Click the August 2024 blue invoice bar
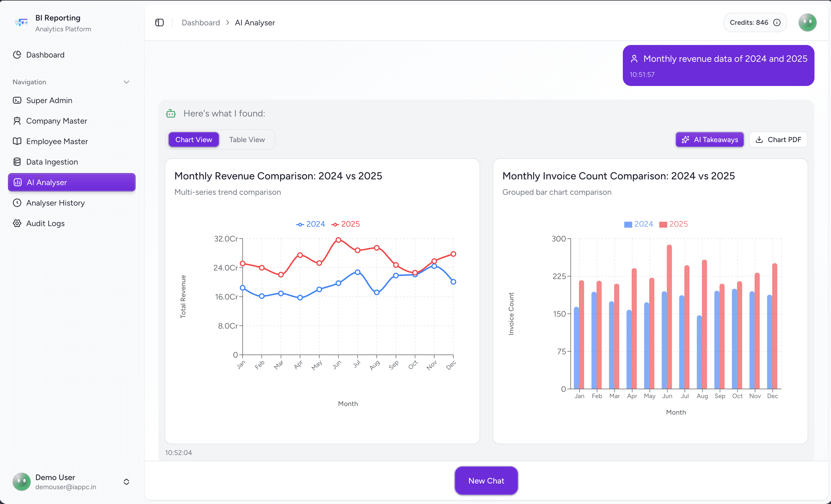The height and width of the screenshot is (504, 831). click(699, 352)
